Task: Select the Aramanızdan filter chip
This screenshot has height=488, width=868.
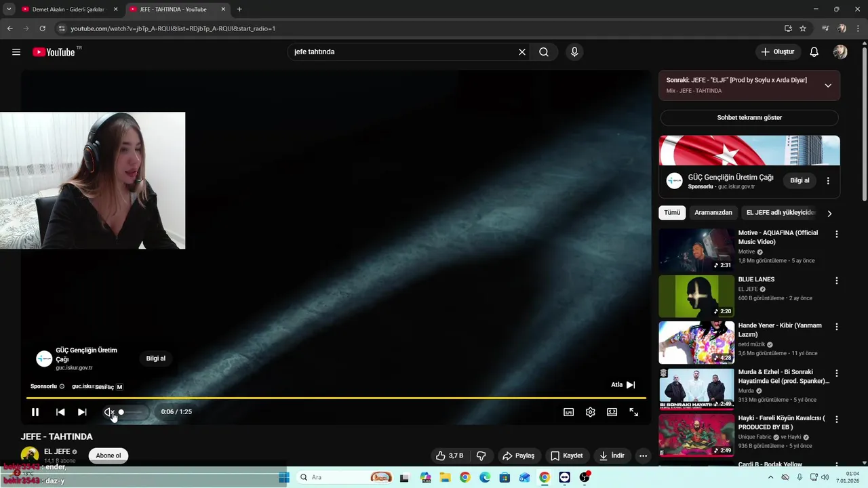Action: coord(713,213)
